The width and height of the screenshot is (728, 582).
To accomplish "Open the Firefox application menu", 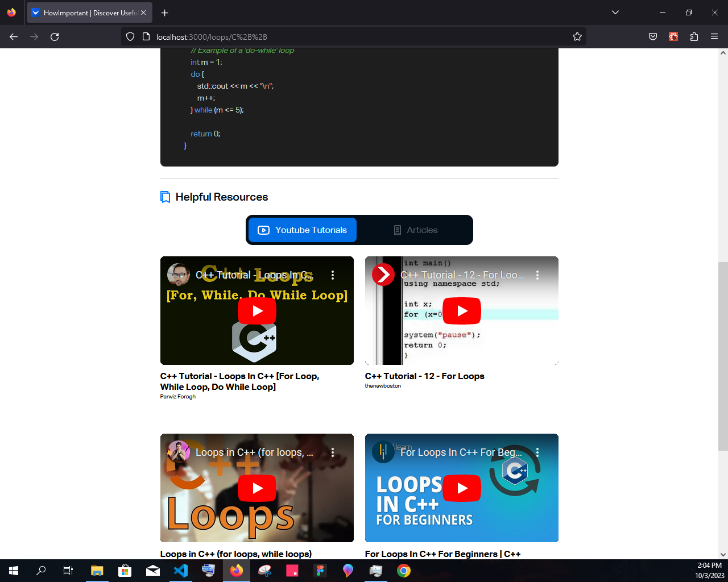I will click(714, 36).
